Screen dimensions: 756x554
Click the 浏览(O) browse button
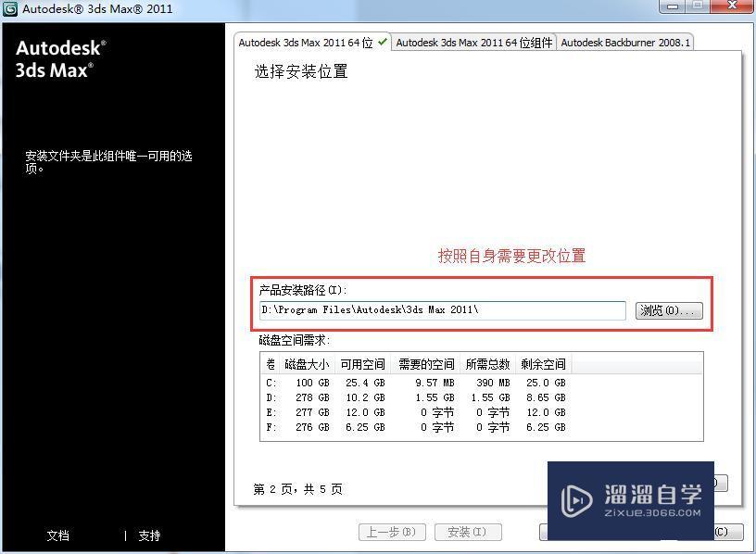pyautogui.click(x=668, y=309)
